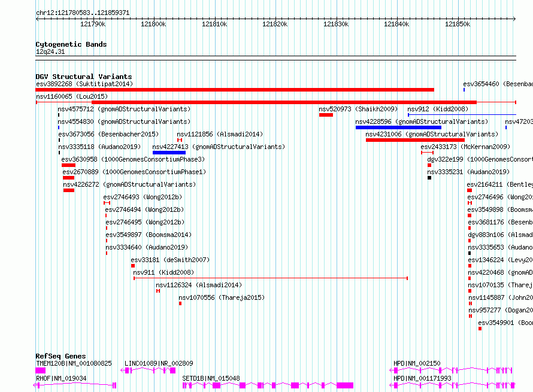The height and width of the screenshot is (392, 533).
Task: Open nsv912 (Kidd2008) label
Action: pos(438,109)
